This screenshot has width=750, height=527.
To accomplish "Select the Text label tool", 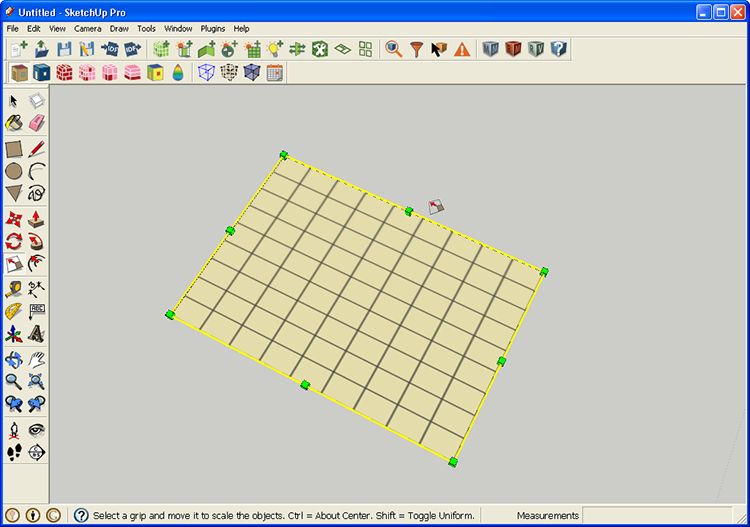I will pyautogui.click(x=36, y=312).
